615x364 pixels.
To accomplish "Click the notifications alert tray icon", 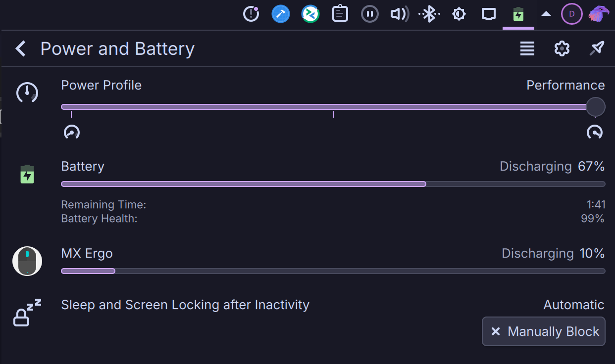I will click(x=251, y=14).
